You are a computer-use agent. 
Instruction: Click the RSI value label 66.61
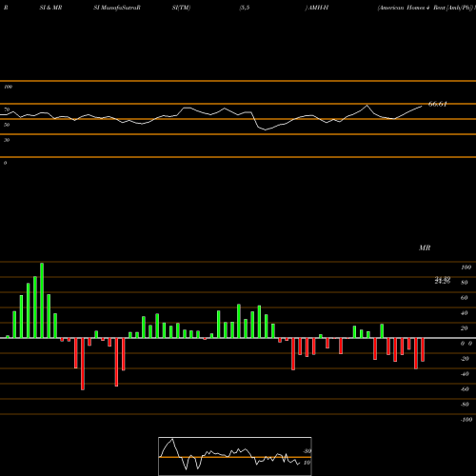(438, 104)
